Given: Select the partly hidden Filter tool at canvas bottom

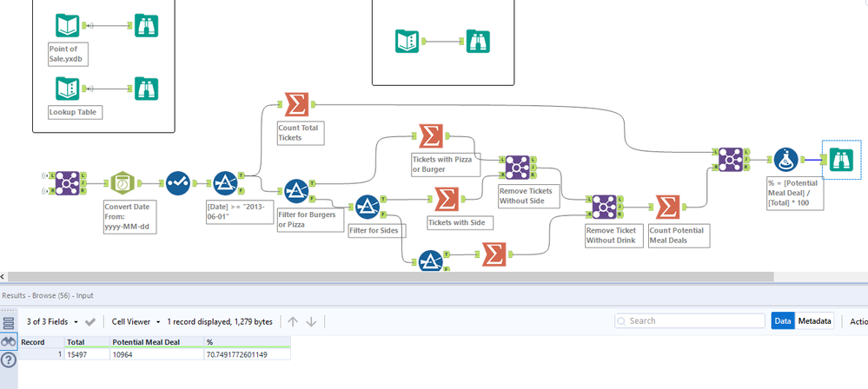Looking at the screenshot, I should click(x=431, y=260).
